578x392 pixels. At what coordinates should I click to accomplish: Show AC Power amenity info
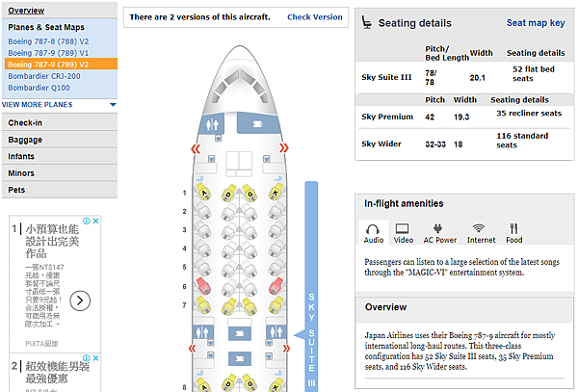point(439,234)
